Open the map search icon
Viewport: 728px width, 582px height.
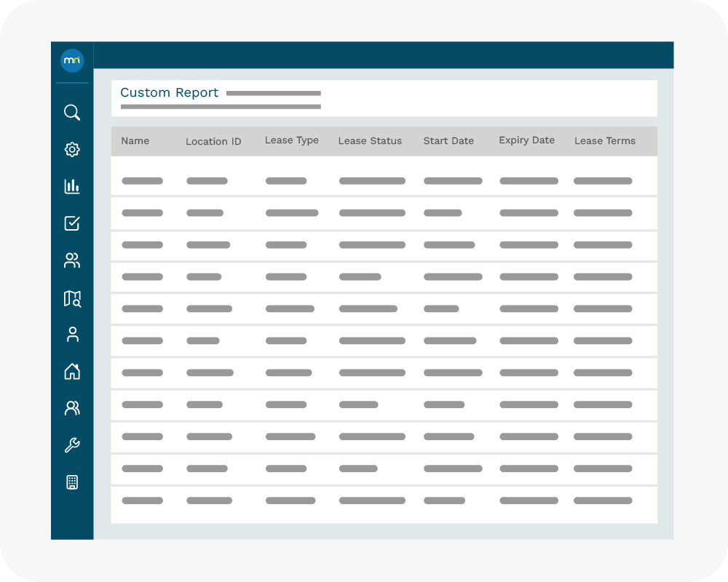click(x=72, y=298)
